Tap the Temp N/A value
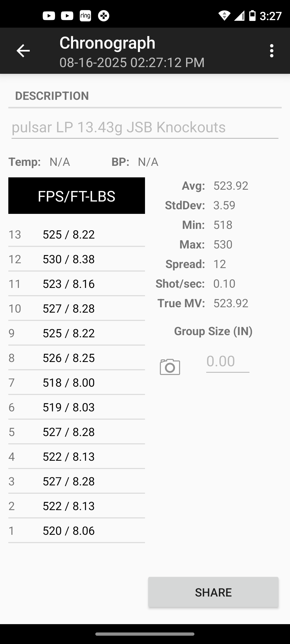Image resolution: width=290 pixels, height=644 pixels. [60, 162]
